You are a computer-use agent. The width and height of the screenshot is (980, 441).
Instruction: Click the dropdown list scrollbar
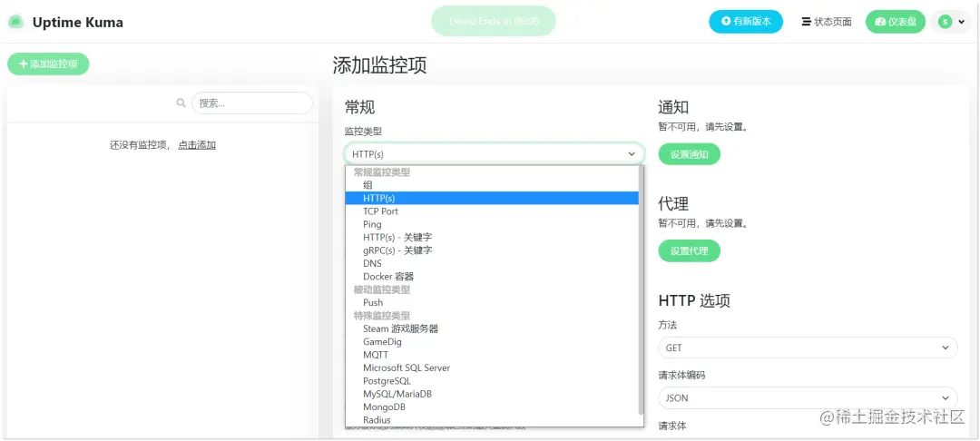coord(641,289)
